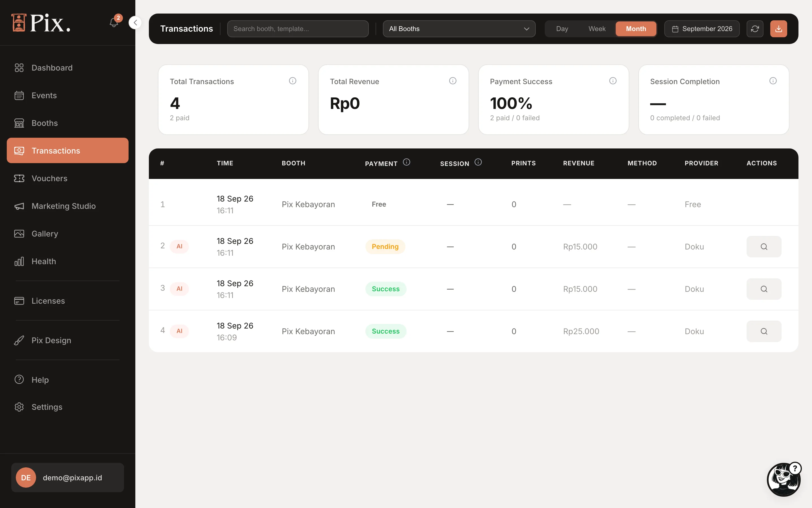This screenshot has width=812, height=508.
Task: Switch to Week view
Action: click(x=597, y=29)
